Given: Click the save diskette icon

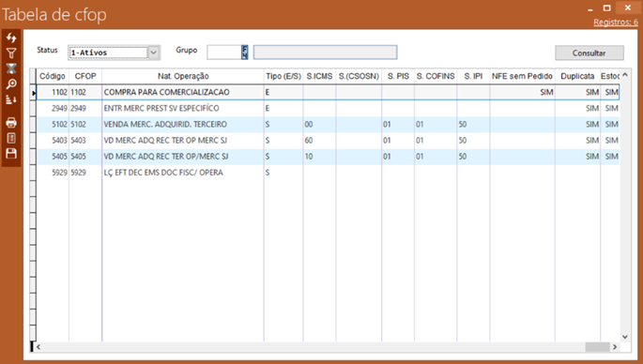Looking at the screenshot, I should coord(11,154).
